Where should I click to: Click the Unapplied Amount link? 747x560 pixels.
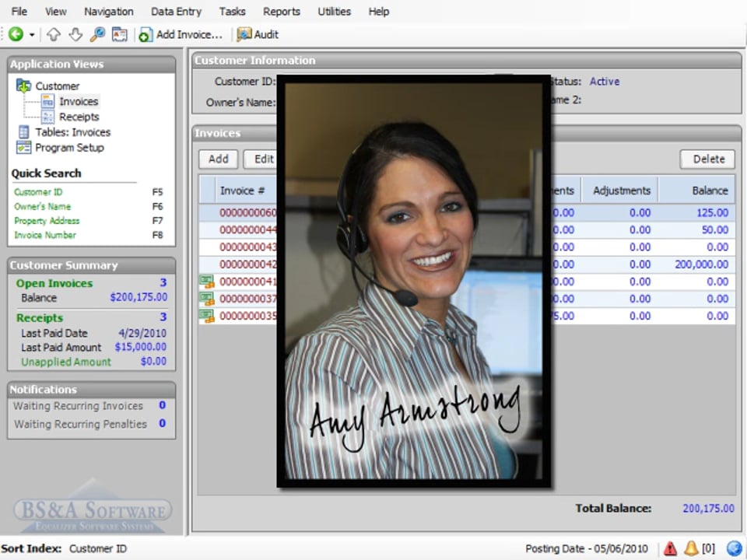[x=65, y=362]
